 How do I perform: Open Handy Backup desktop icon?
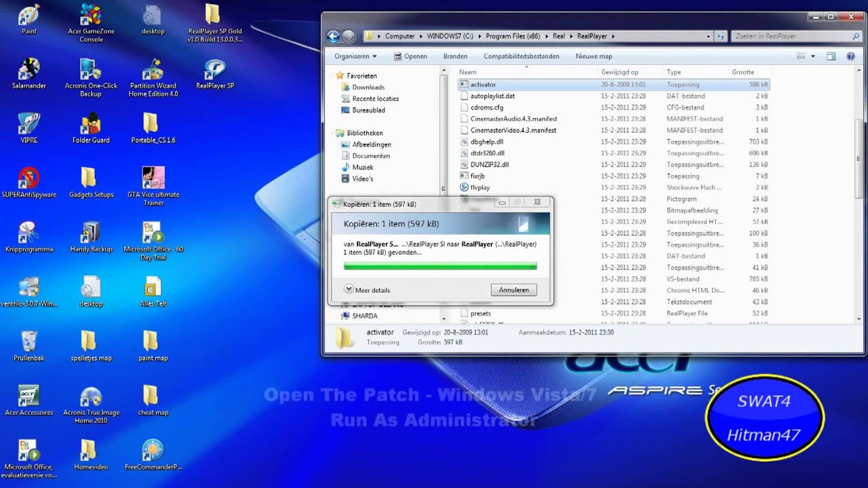tap(91, 237)
